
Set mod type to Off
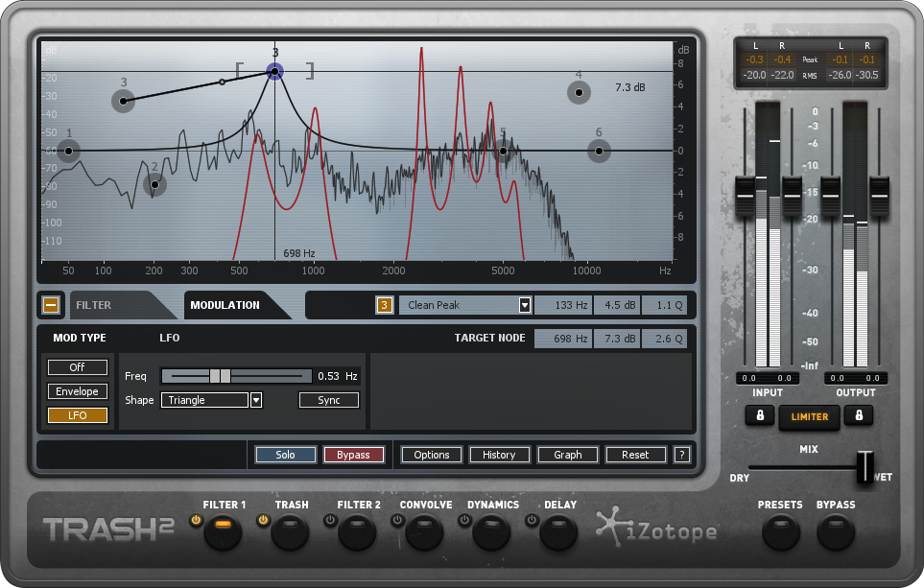pyautogui.click(x=77, y=367)
